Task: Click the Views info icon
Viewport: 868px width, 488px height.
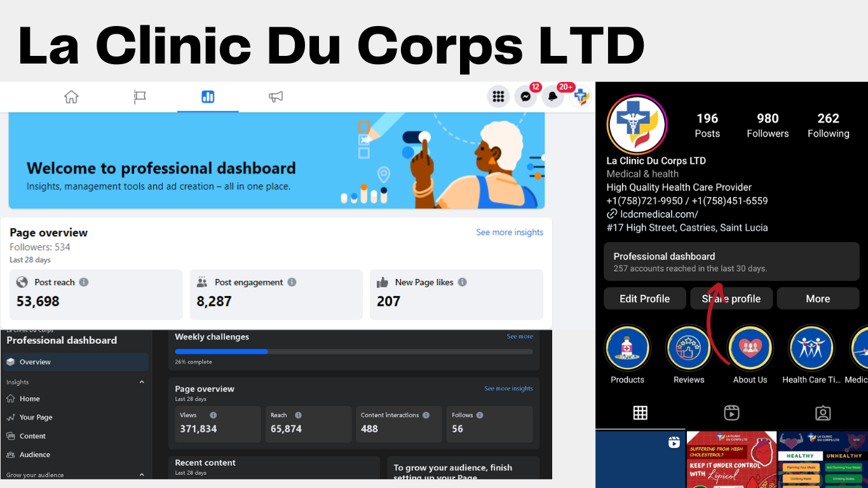Action: (x=214, y=415)
